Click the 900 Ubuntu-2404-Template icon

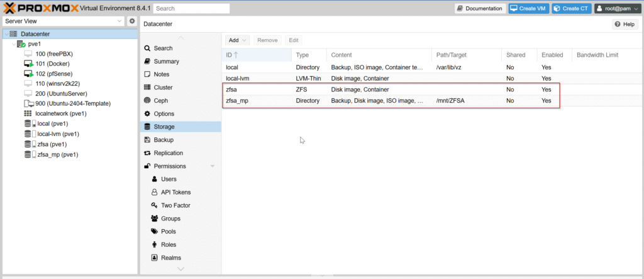(28, 104)
